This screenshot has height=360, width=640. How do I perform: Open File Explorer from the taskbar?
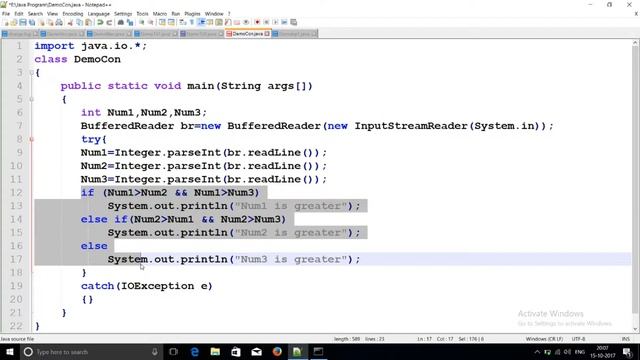(x=215, y=352)
